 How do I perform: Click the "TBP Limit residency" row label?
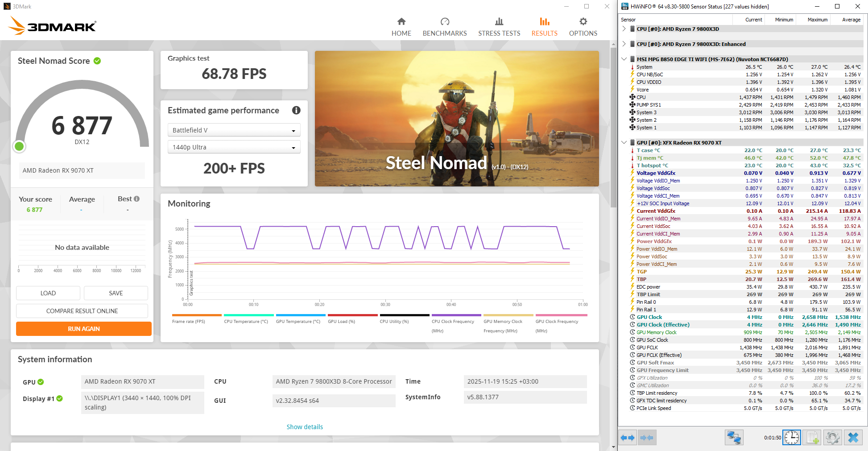657,393
